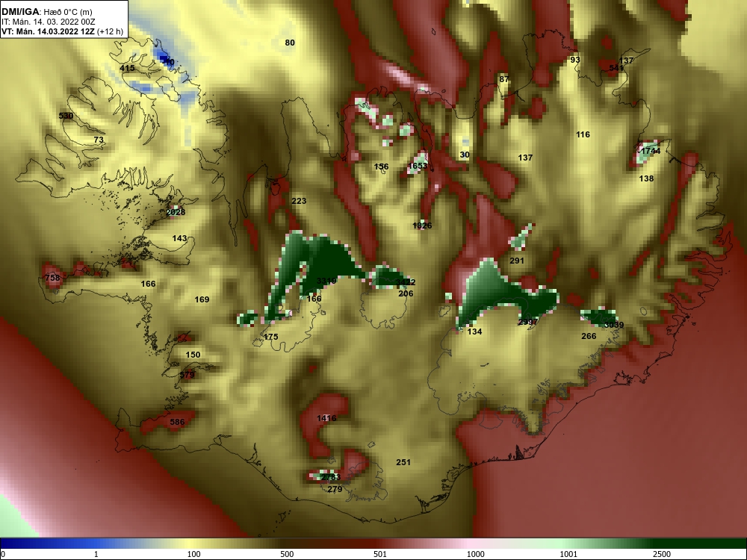Select the map value '415'
Viewport: 747px width, 560px height.
click(x=127, y=68)
